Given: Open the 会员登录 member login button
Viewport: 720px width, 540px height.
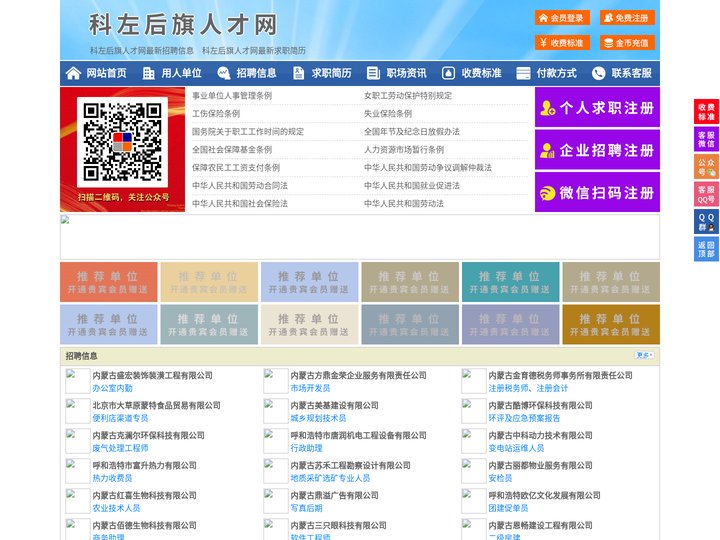Looking at the screenshot, I should pyautogui.click(x=562, y=18).
